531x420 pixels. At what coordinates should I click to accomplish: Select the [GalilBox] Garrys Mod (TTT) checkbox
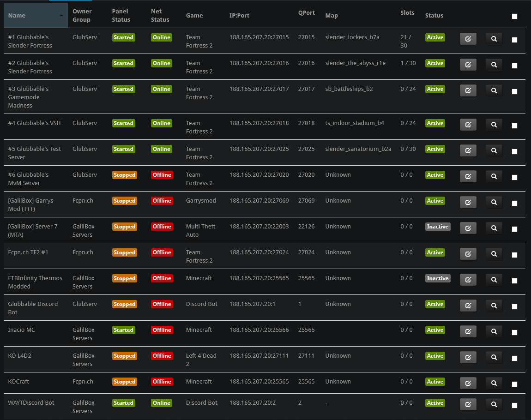pyautogui.click(x=514, y=204)
